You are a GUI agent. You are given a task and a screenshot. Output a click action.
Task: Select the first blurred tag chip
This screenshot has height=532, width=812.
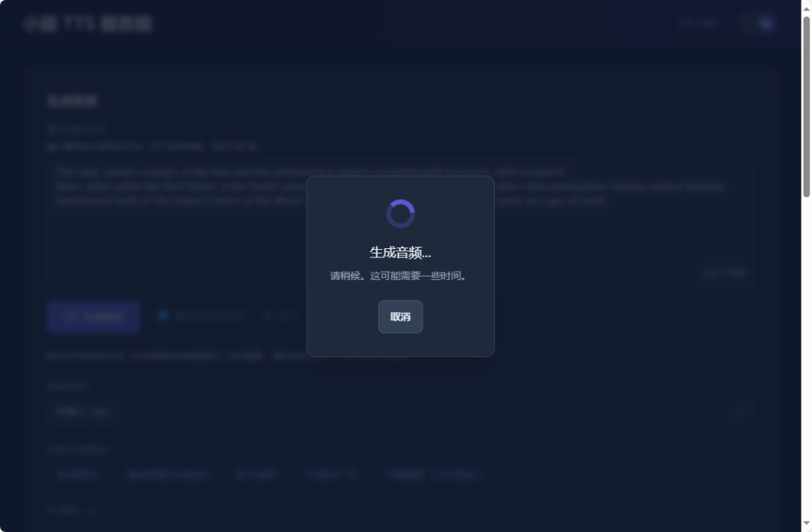coord(78,475)
